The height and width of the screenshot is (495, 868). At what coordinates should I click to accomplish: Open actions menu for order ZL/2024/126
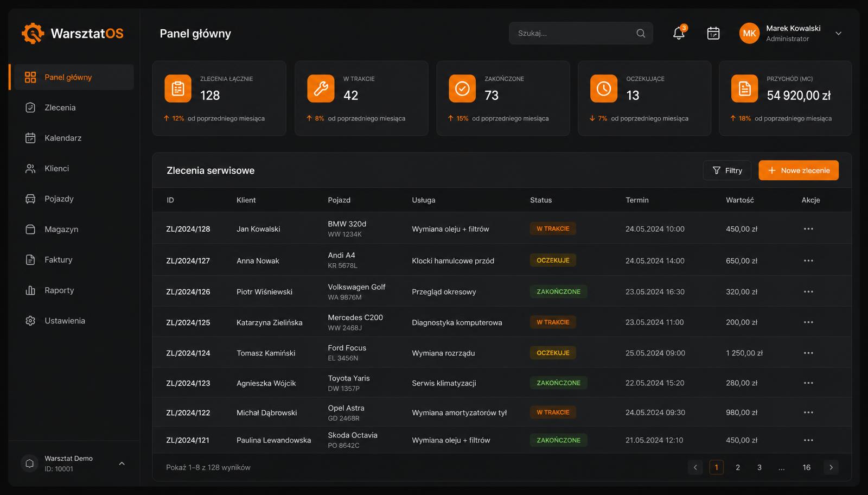808,291
